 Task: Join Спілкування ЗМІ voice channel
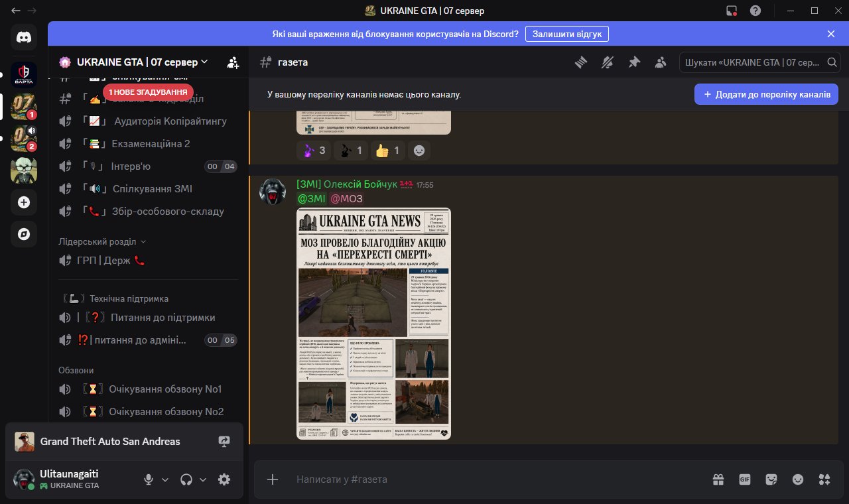[147, 189]
